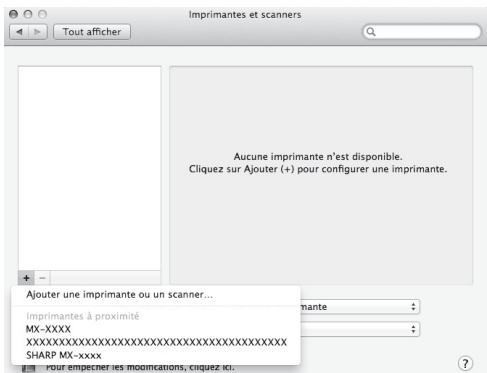This screenshot has height=373, width=487.
Task: Choose Ajouter une imprimante ou un scanner
Action: pos(119,295)
